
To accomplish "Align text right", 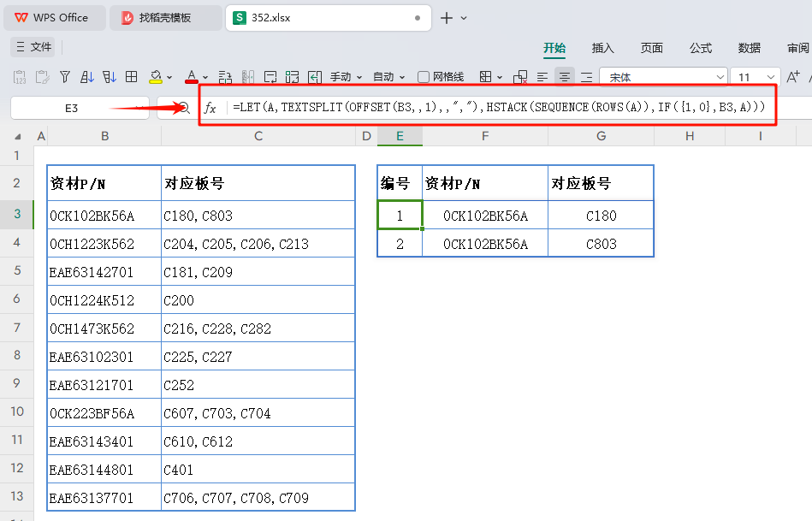I will (x=587, y=77).
